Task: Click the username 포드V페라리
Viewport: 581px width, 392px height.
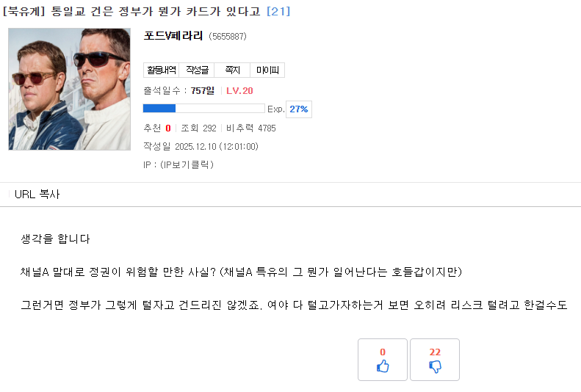Action: (173, 35)
